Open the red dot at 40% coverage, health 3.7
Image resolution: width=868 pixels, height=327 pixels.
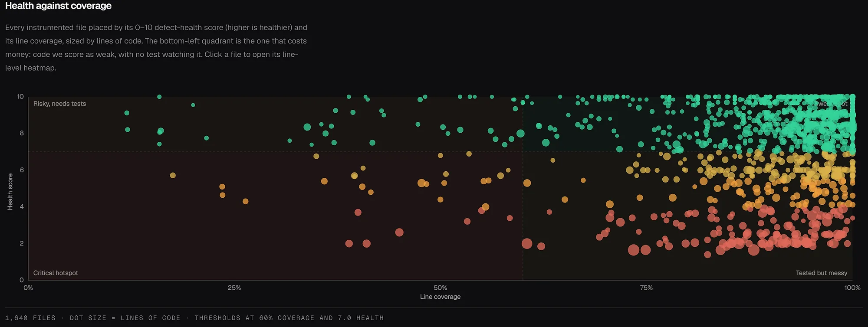pyautogui.click(x=358, y=213)
